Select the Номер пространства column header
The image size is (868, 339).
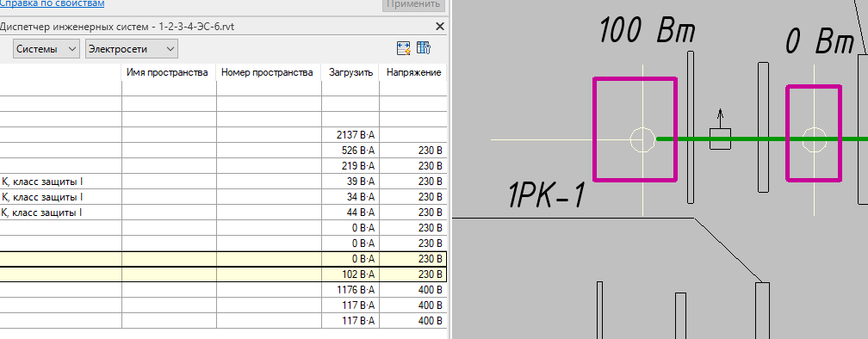(267, 72)
